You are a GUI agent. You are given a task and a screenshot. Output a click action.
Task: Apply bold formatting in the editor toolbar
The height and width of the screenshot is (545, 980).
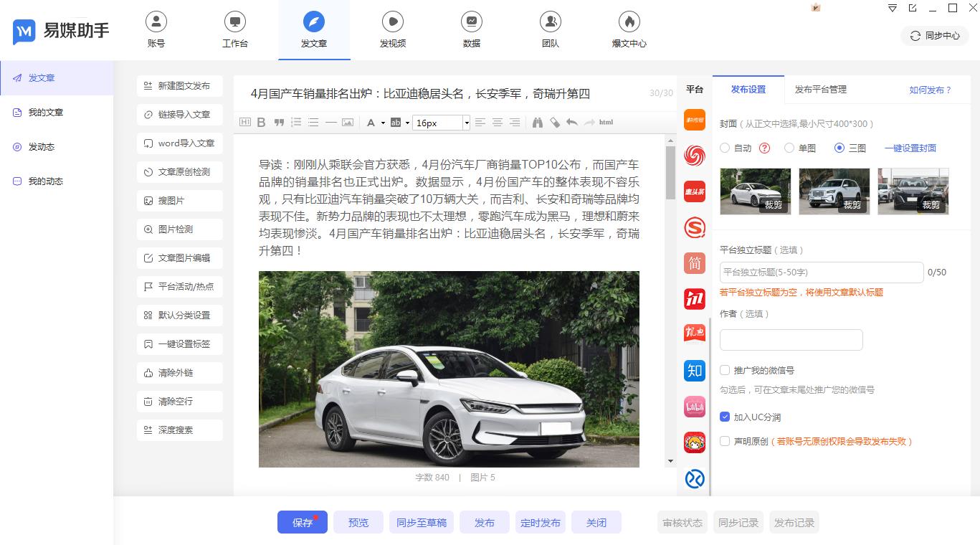click(261, 122)
